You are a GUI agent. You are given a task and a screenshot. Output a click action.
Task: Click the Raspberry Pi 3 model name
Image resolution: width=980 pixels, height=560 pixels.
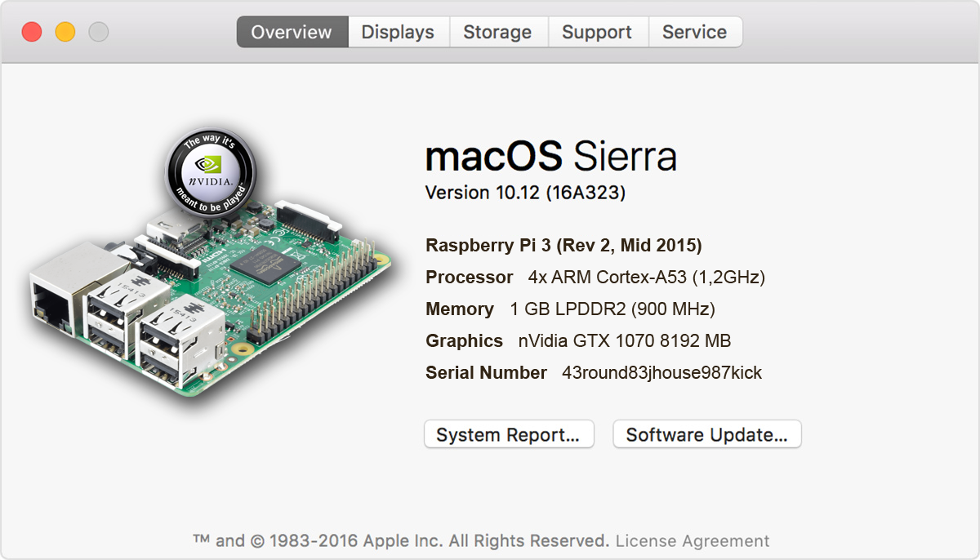point(563,246)
